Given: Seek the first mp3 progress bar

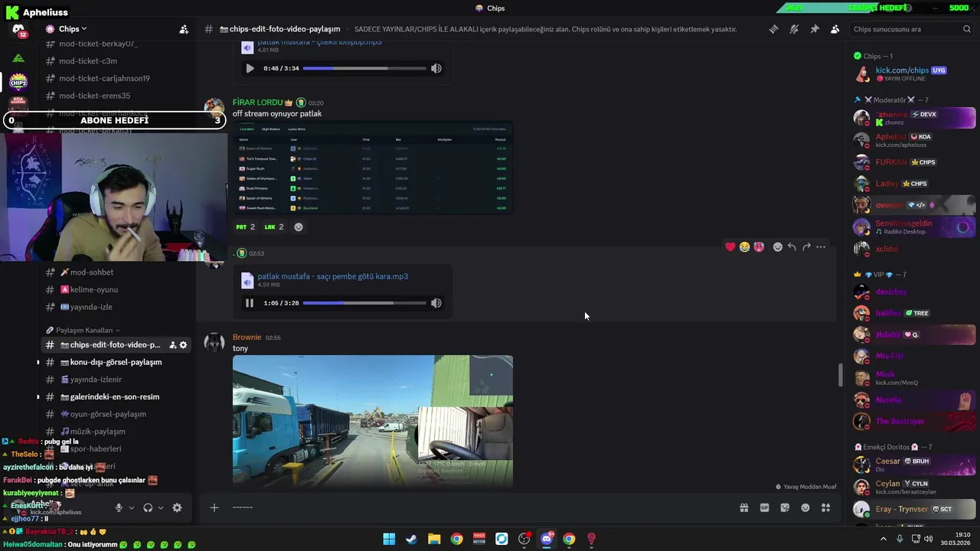Looking at the screenshot, I should [364, 68].
